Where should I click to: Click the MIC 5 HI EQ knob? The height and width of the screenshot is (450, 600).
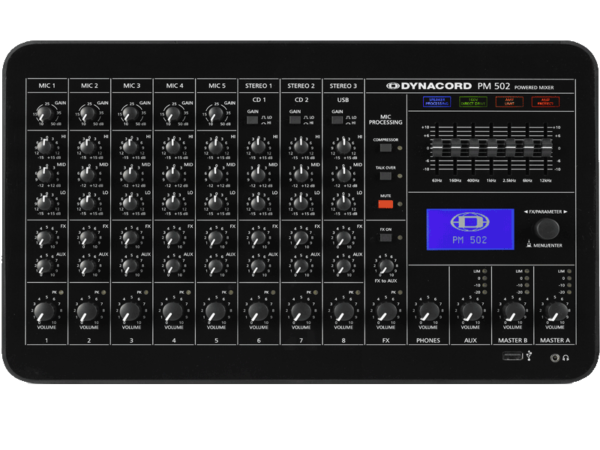point(215,147)
